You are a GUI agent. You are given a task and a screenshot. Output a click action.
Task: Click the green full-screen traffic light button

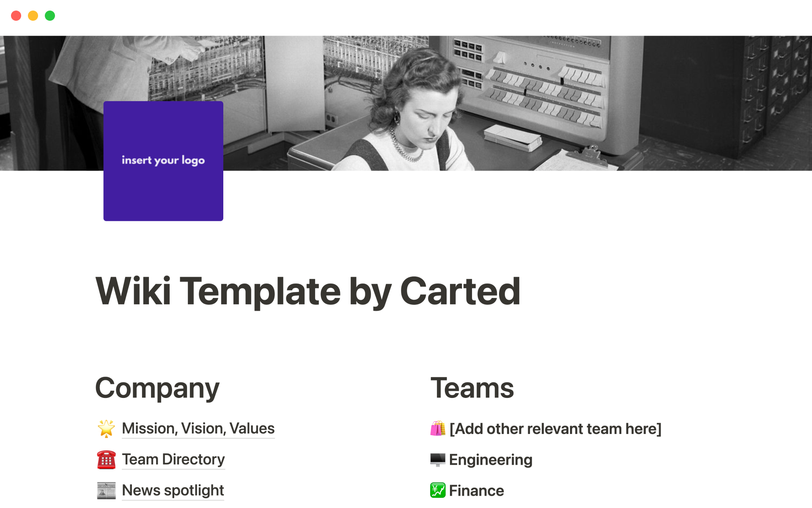point(50,16)
